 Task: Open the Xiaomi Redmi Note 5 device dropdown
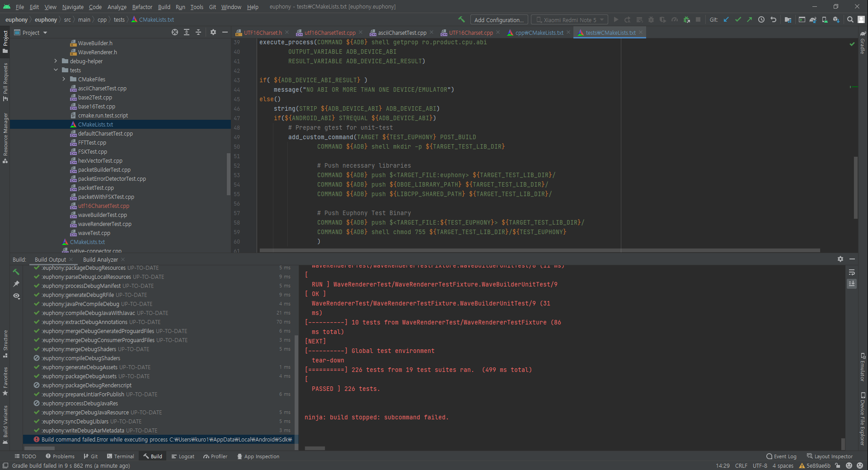[569, 20]
